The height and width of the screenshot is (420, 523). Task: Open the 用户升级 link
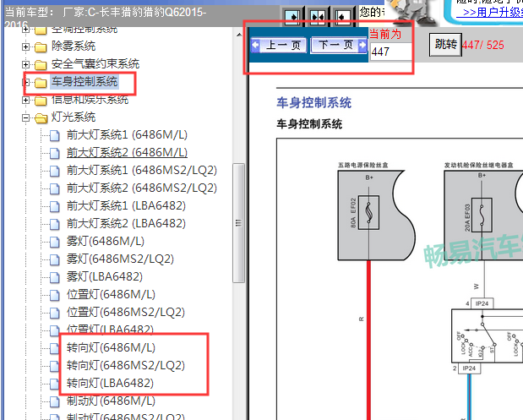pyautogui.click(x=493, y=13)
